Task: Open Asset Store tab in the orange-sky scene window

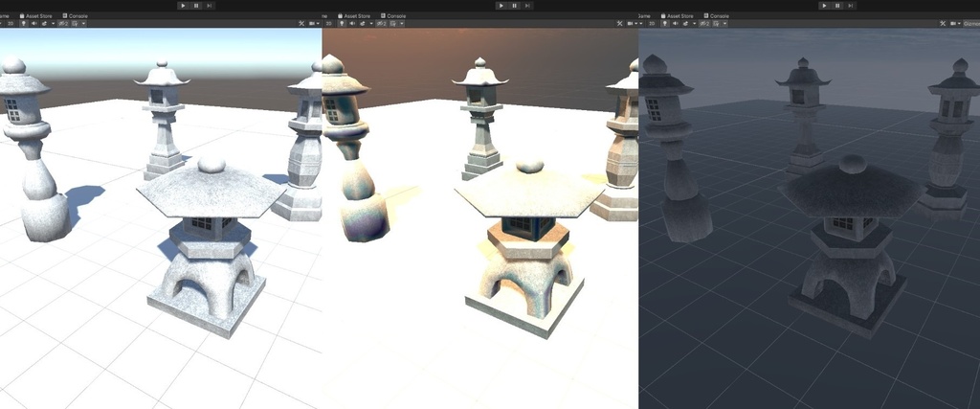Action: [x=354, y=15]
